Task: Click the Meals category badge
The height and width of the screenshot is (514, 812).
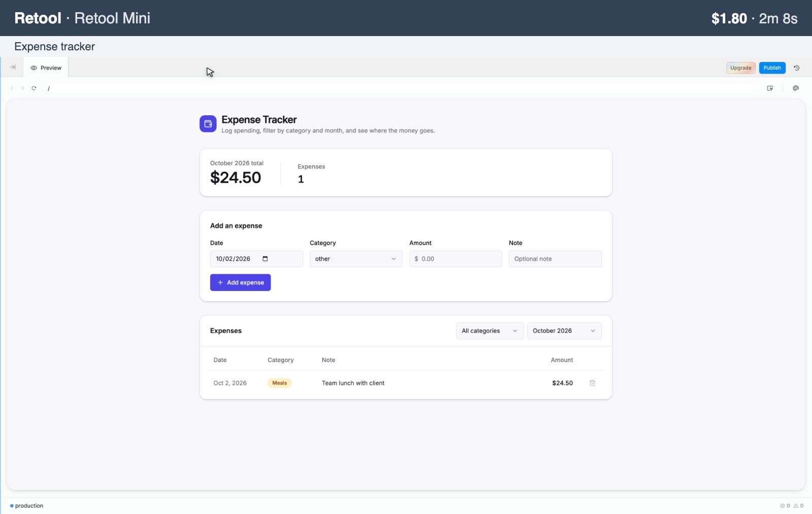Action: tap(280, 383)
